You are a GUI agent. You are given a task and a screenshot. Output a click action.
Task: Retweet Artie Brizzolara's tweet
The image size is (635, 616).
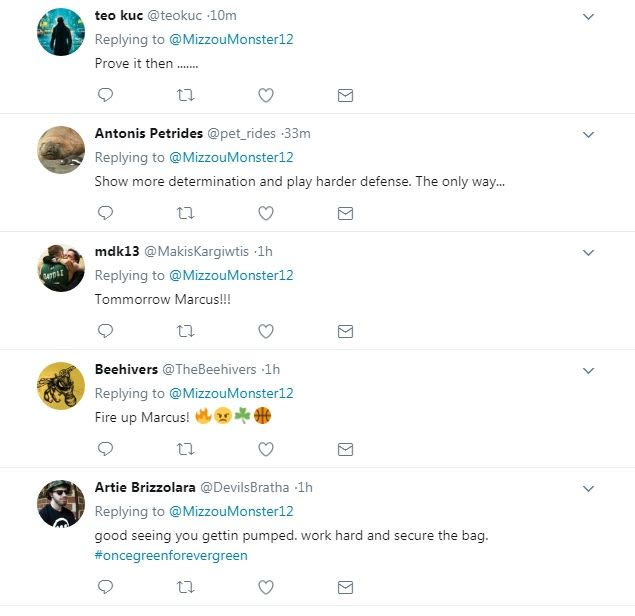185,587
